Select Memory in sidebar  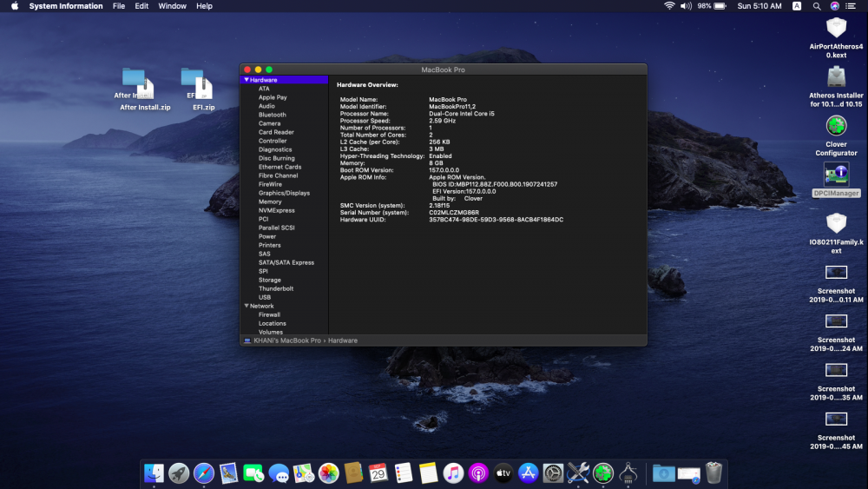(270, 202)
